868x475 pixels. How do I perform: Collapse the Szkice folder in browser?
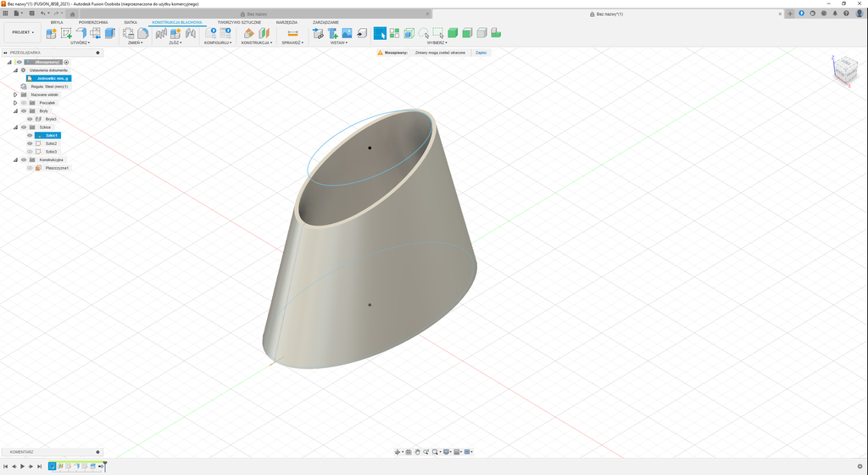[x=15, y=127]
